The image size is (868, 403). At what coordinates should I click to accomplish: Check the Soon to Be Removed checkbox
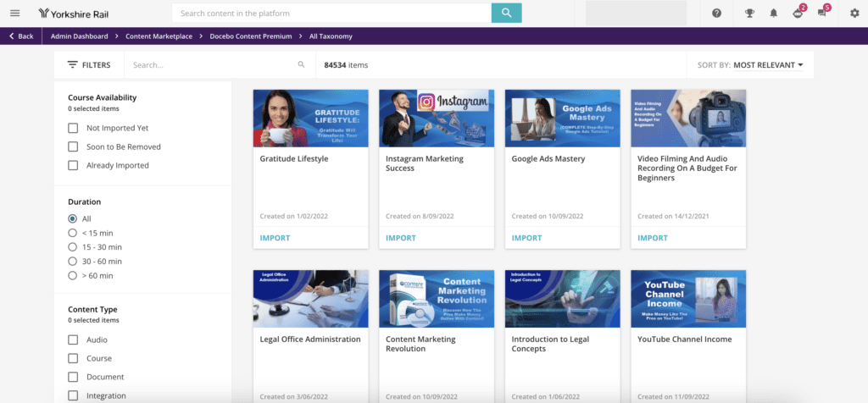[73, 146]
